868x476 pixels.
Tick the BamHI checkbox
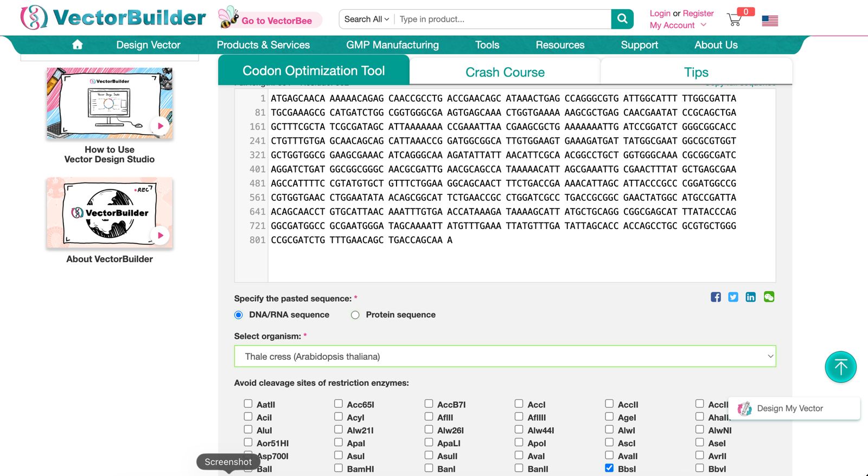pos(339,468)
